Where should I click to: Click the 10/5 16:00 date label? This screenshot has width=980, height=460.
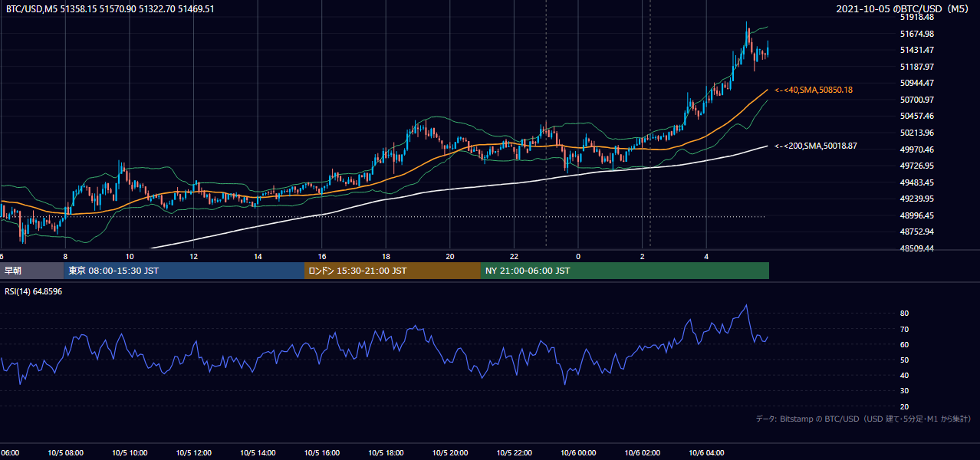(322, 452)
